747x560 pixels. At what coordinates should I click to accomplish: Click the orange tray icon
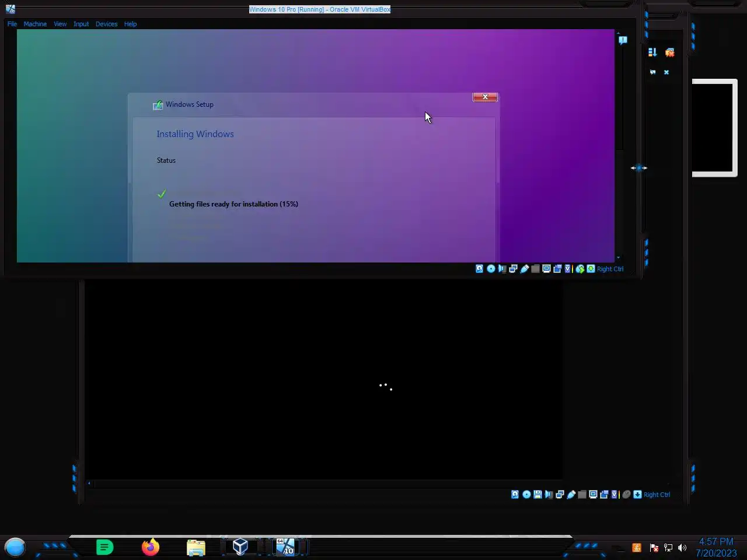tap(637, 548)
